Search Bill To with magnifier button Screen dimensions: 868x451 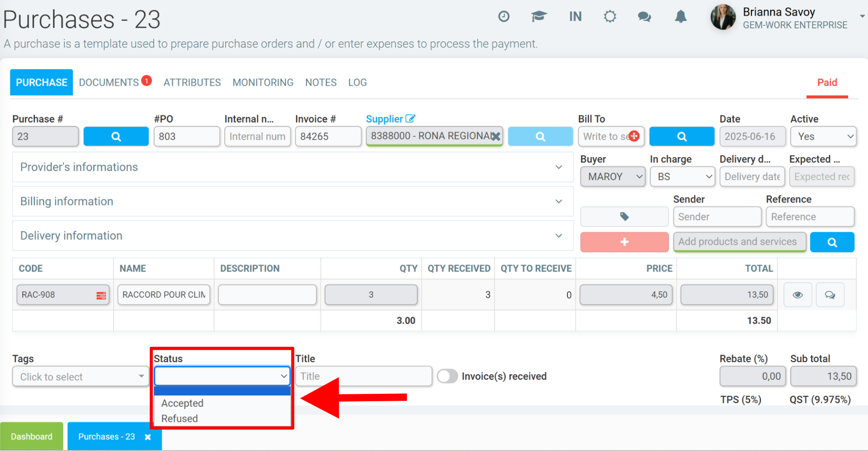682,136
